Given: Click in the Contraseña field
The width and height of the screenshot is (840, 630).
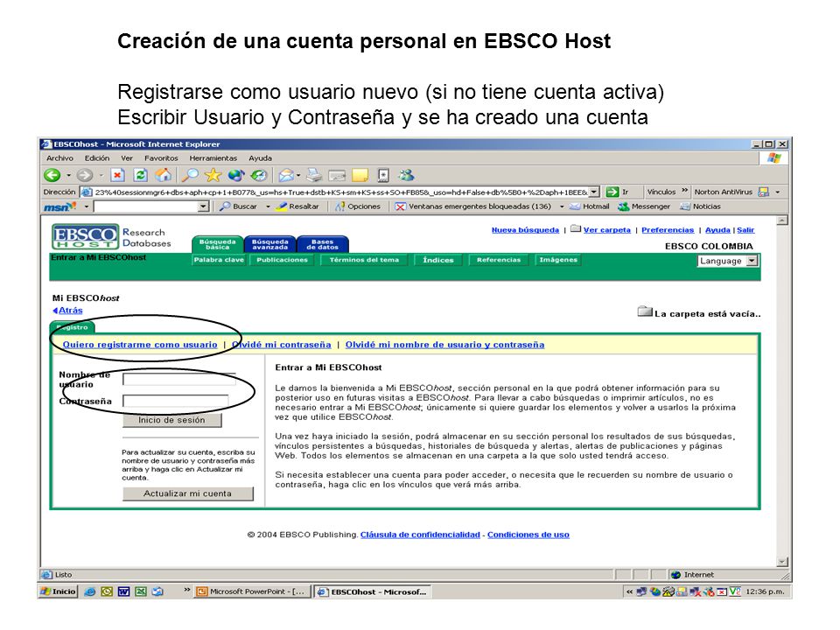Looking at the screenshot, I should click(x=175, y=402).
